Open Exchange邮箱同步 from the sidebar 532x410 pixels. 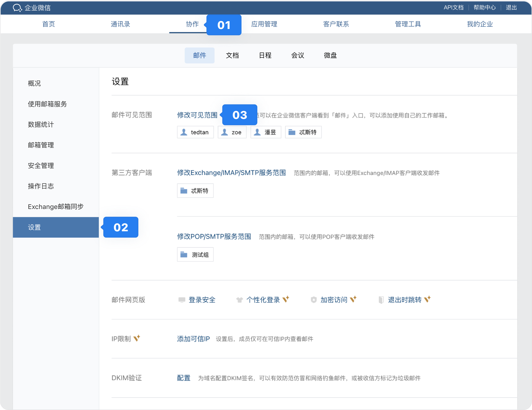[x=56, y=207]
